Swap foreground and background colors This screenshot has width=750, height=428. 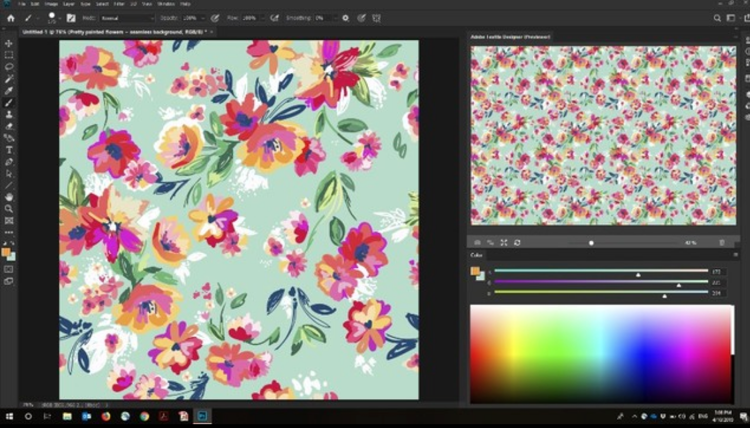pyautogui.click(x=12, y=244)
